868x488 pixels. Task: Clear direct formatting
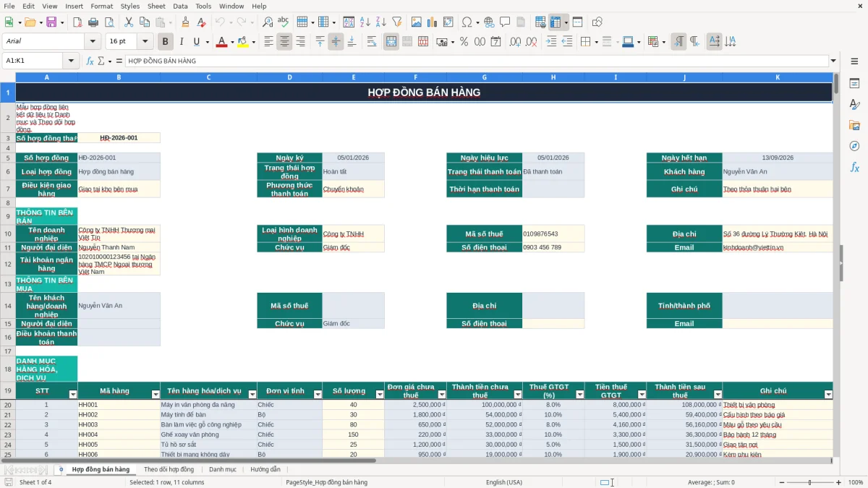click(201, 22)
